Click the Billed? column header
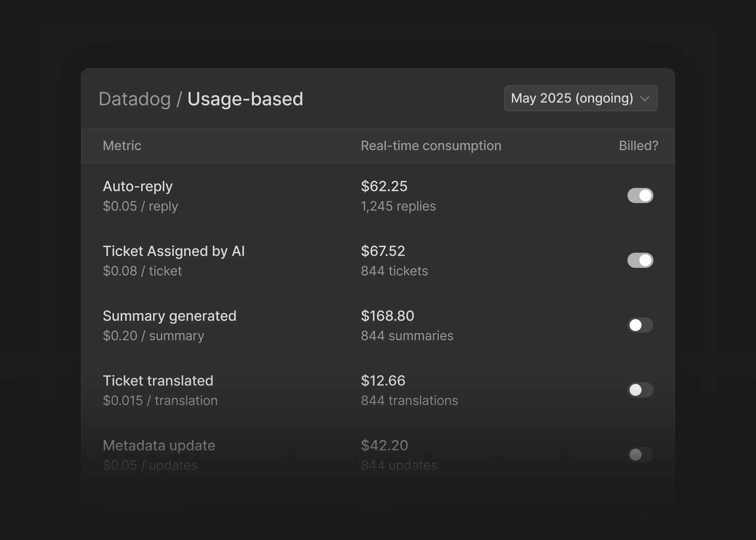The height and width of the screenshot is (540, 756). pyautogui.click(x=638, y=146)
